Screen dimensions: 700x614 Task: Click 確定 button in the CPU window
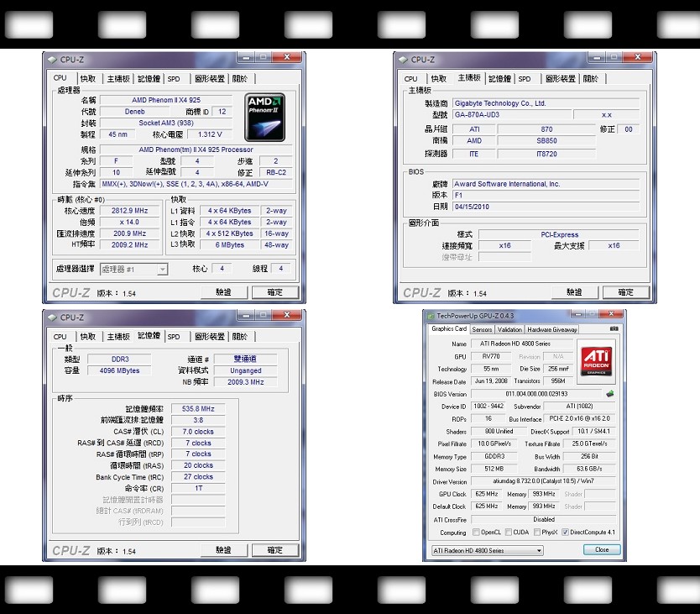pyautogui.click(x=275, y=292)
